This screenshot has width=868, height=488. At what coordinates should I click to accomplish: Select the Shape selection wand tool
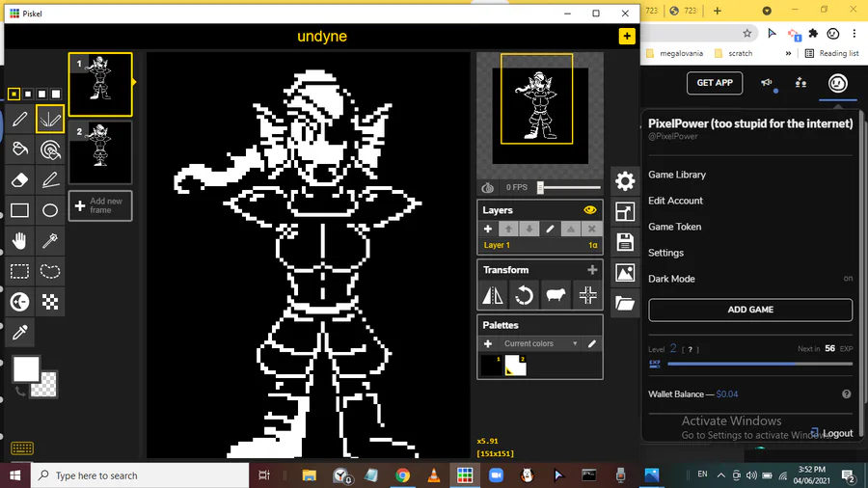pos(50,241)
